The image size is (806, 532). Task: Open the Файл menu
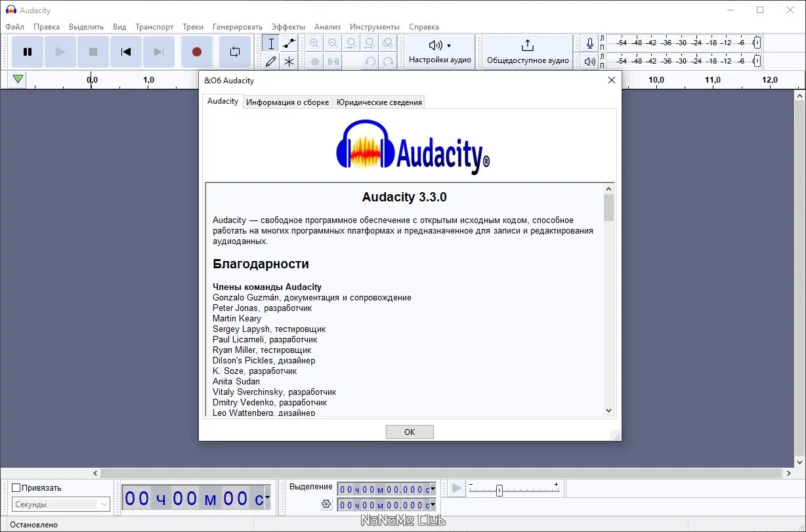pyautogui.click(x=14, y=27)
